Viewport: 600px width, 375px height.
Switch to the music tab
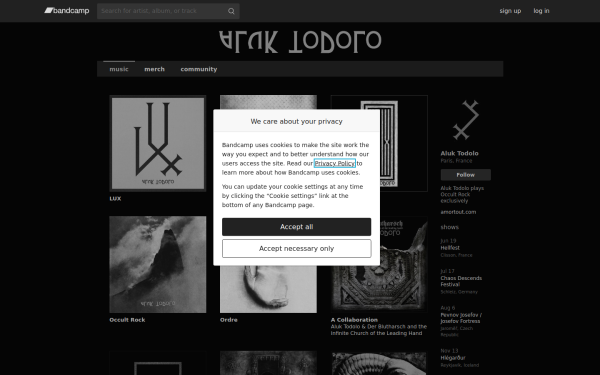119,69
